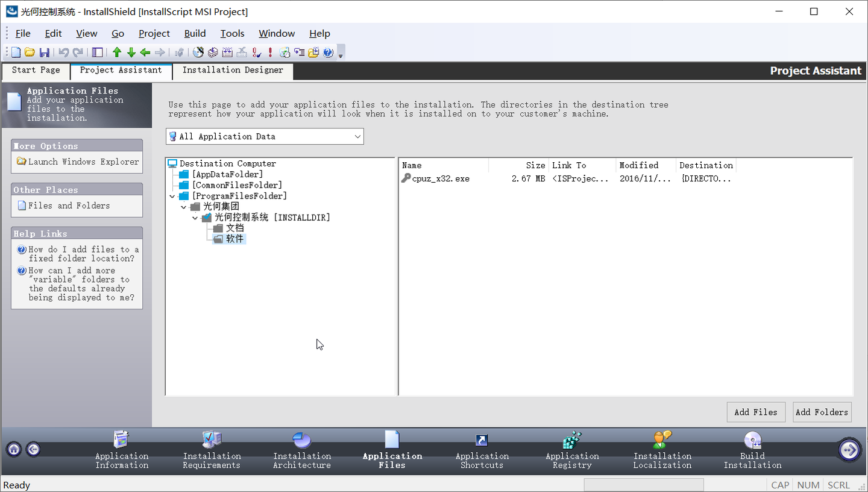Open help on adding more variable folders

pos(81,284)
